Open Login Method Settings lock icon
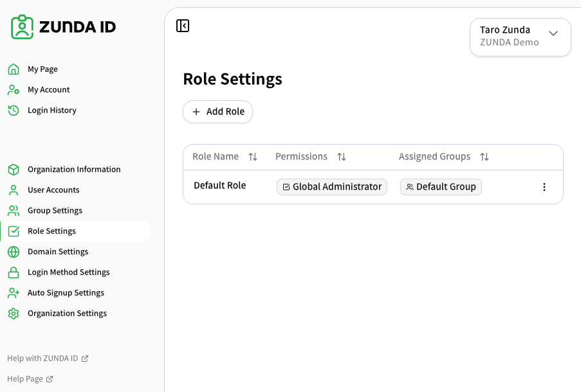581x392 pixels. [x=14, y=272]
